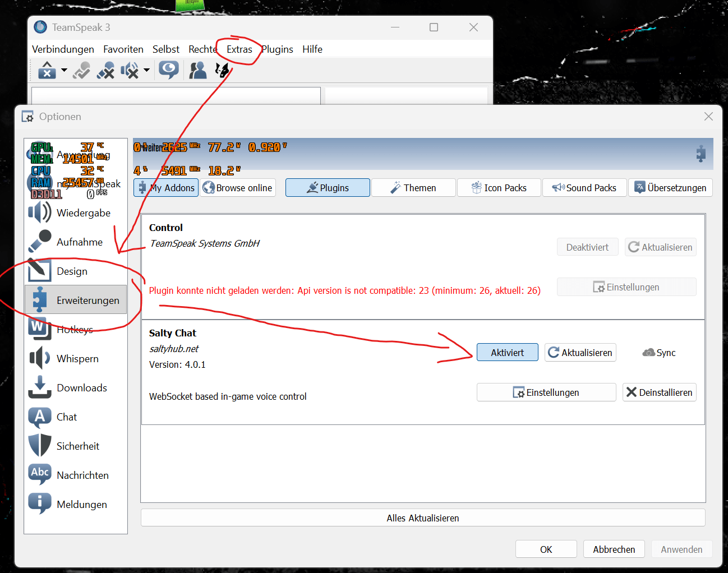Screen dimensions: 728x573
Task: Click the Design pen icon
Action: (x=40, y=271)
